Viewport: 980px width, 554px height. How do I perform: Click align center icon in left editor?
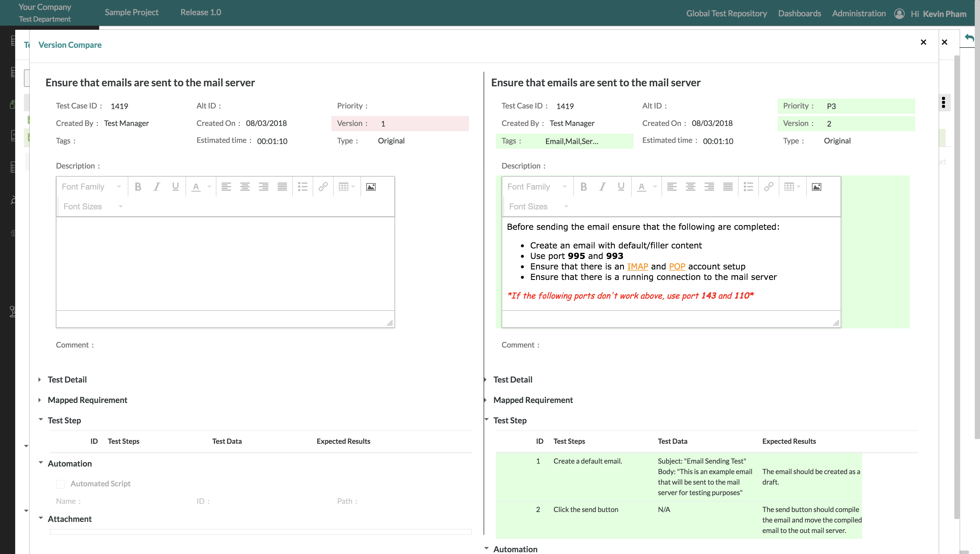[x=245, y=187]
